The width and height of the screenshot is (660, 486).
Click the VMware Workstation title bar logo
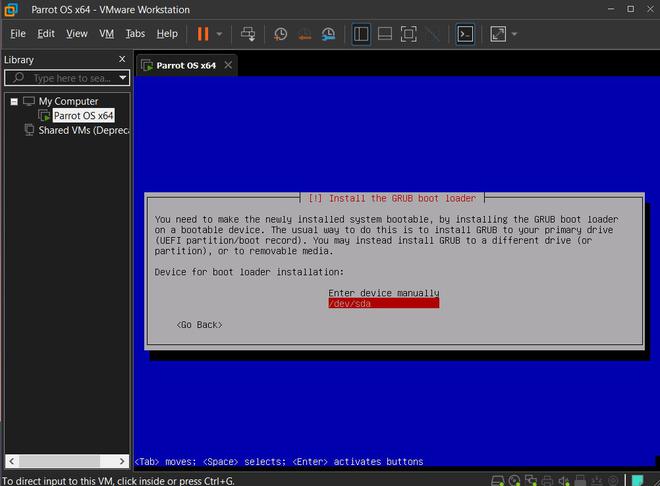(x=11, y=9)
